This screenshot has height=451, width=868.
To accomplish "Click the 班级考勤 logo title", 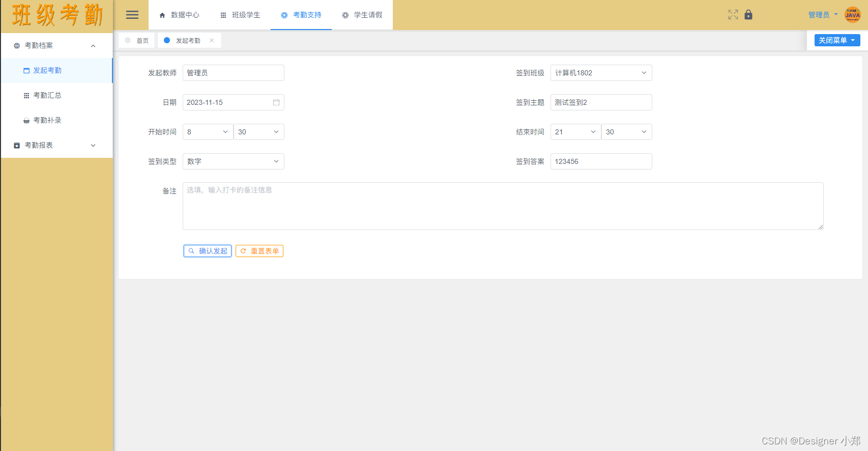I will [x=57, y=15].
